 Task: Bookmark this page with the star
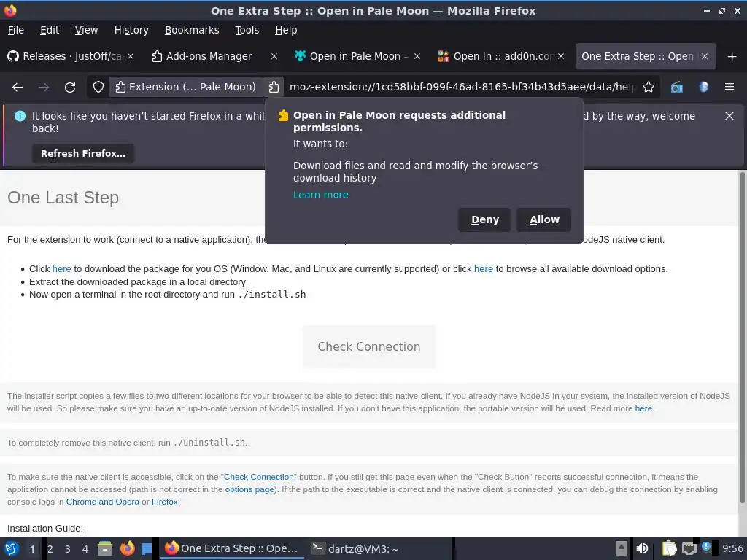649,87
